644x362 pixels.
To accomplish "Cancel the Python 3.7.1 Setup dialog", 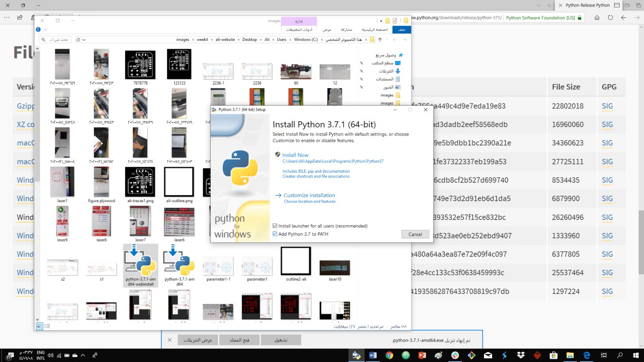I will coord(415,234).
